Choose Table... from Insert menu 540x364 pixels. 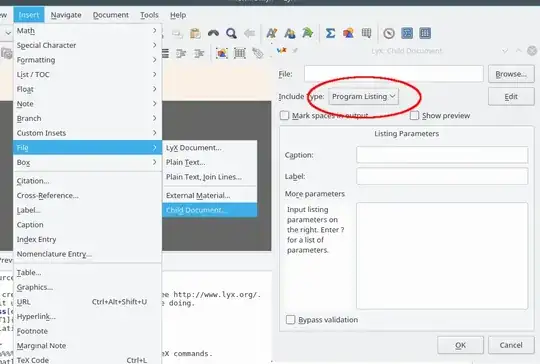pyautogui.click(x=87, y=273)
